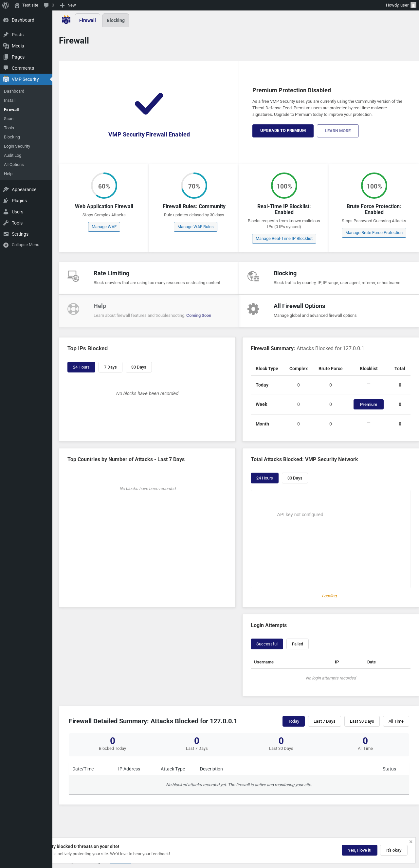Select 30 Days in Top IPs Blocked
Image resolution: width=419 pixels, height=868 pixels.
pos(138,367)
